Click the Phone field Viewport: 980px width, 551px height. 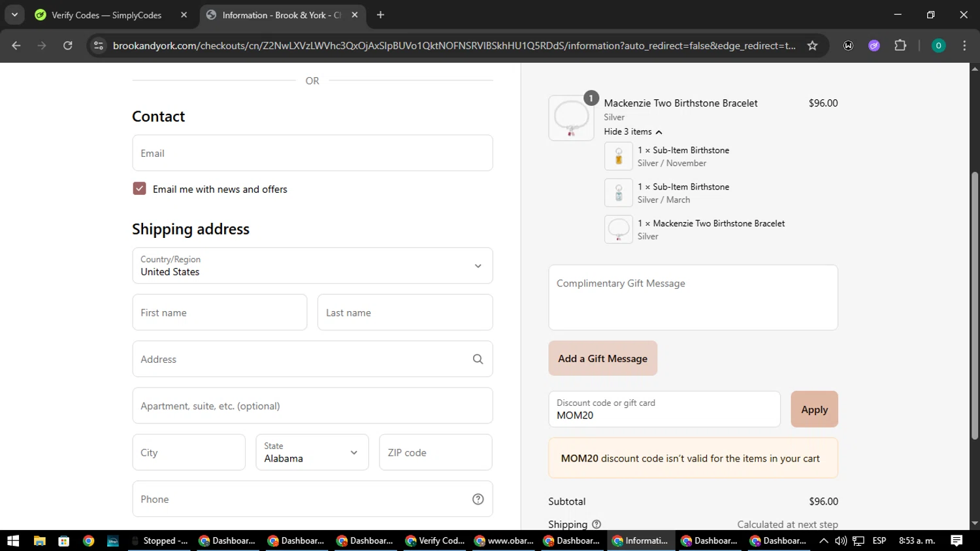pyautogui.click(x=312, y=499)
